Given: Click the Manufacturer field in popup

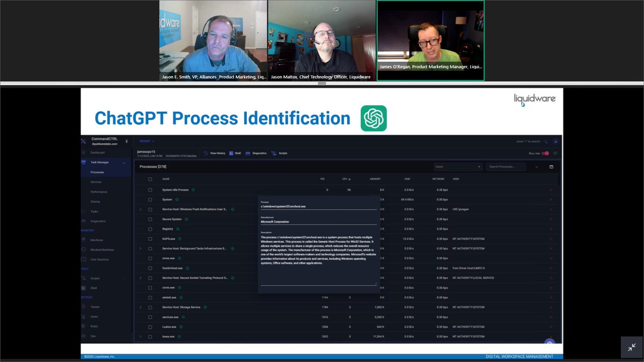Looking at the screenshot, I should coord(319,221).
